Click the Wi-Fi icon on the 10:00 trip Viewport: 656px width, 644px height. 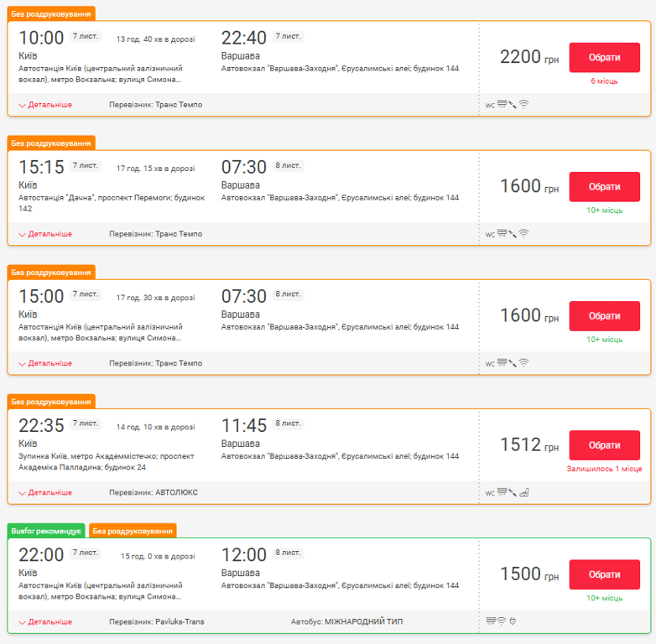pyautogui.click(x=523, y=105)
